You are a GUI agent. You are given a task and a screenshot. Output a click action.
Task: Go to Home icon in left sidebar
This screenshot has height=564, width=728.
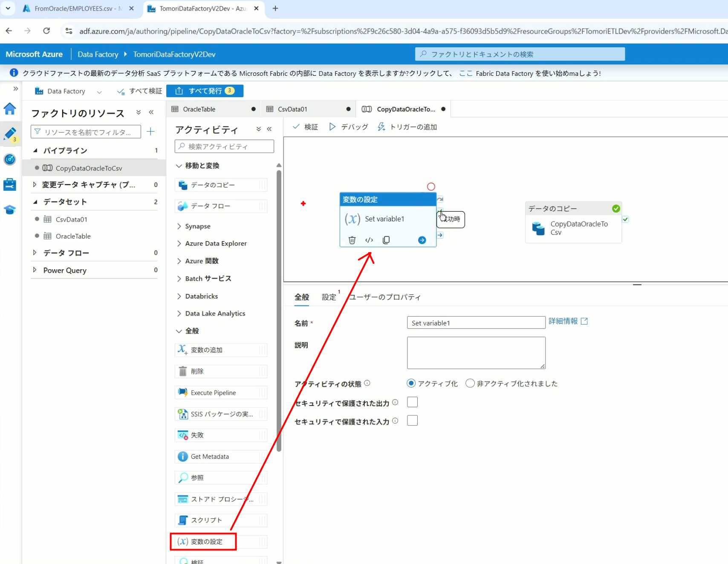[10, 109]
